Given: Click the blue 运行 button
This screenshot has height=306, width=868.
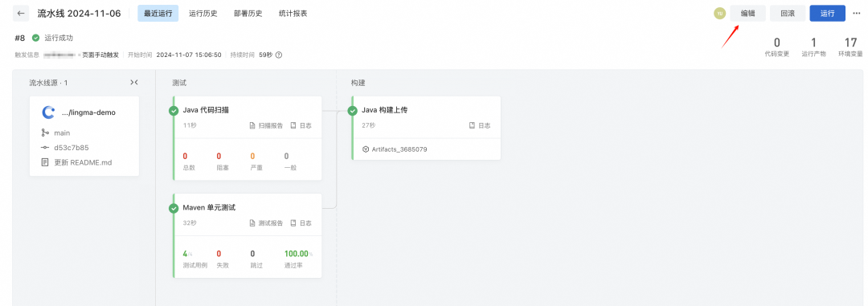Looking at the screenshot, I should (828, 14).
